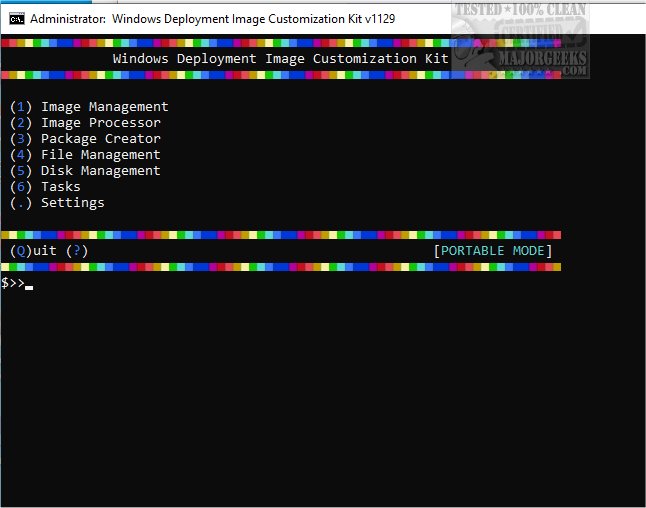Click the (Q)uit option text

point(33,251)
